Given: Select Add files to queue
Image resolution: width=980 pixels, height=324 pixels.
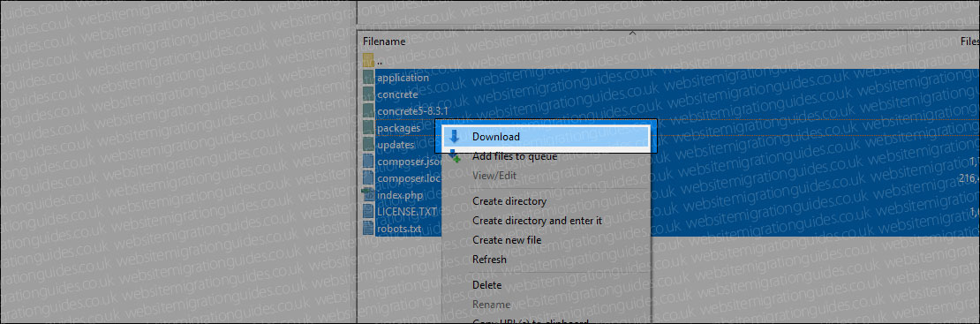Looking at the screenshot, I should [515, 156].
